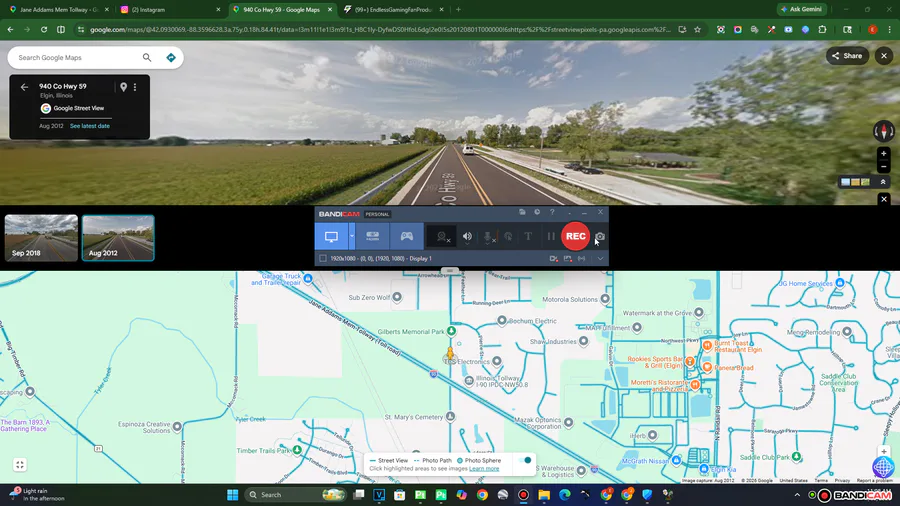The width and height of the screenshot is (900, 506).
Task: Click the Panera Bread map marker
Action: click(x=707, y=367)
